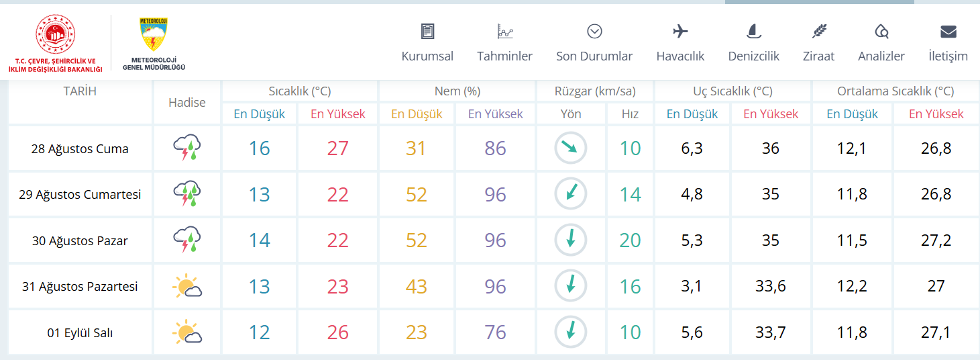
Task: Click the 31 Ağustos Pazartesi date cell
Action: coord(80,286)
